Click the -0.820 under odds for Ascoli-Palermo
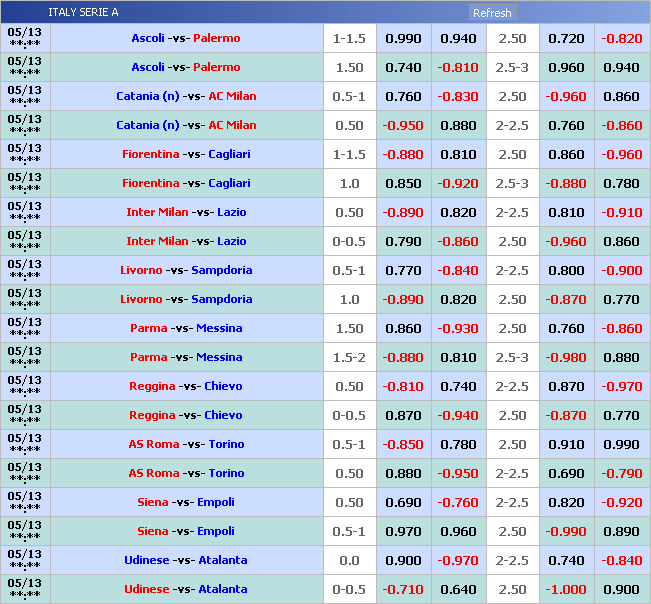The height and width of the screenshot is (604, 651). (622, 38)
